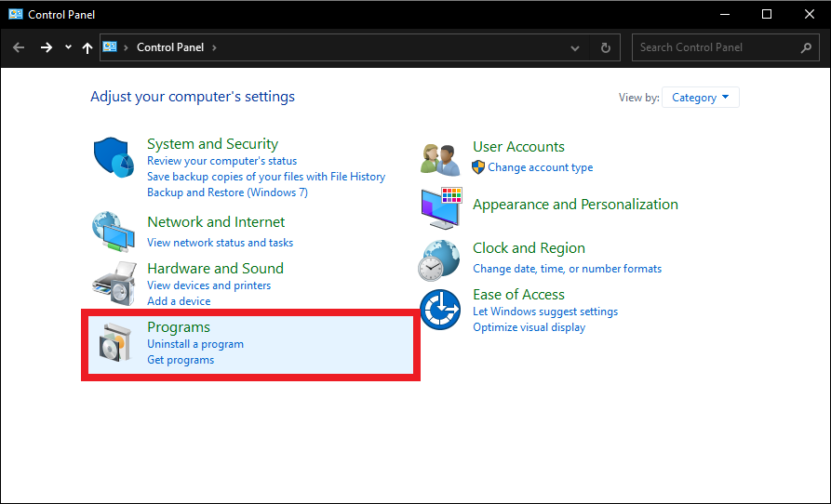Viewport: 831px width, 504px height.
Task: Open the View by Category dropdown
Action: 700,98
